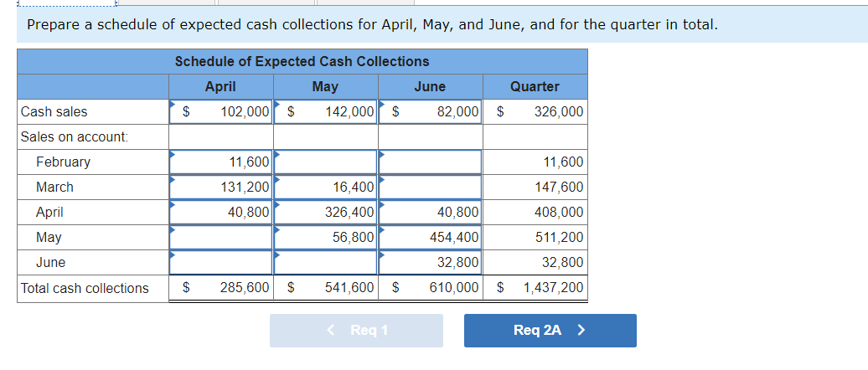Screen dimensions: 868x370
Task: Select the Prepare a schedule instruction text
Action: [x=372, y=25]
